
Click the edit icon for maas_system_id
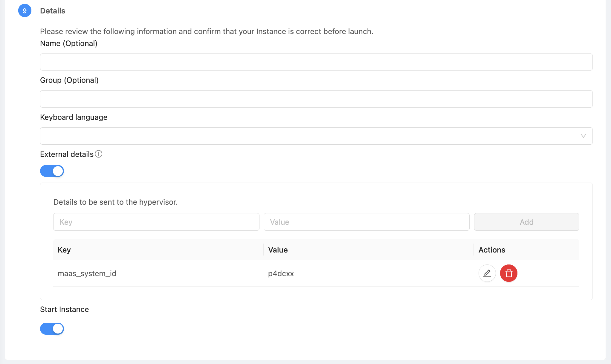487,273
